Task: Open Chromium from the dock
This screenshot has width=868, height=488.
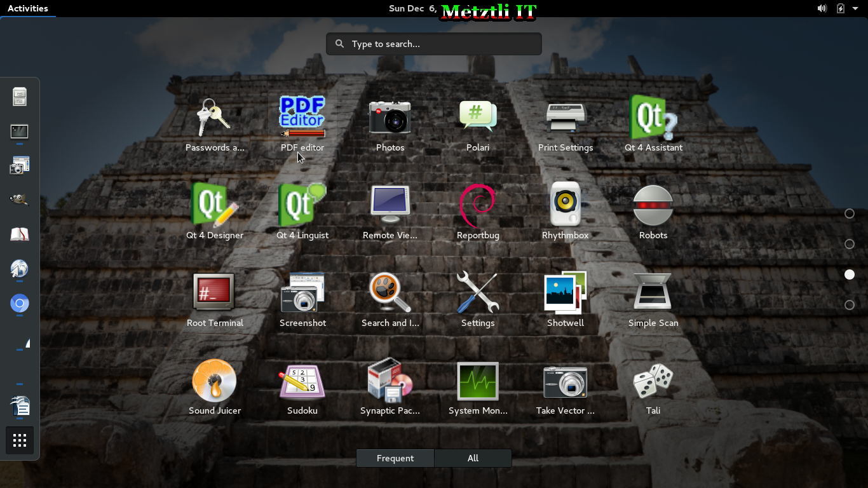Action: [20, 304]
